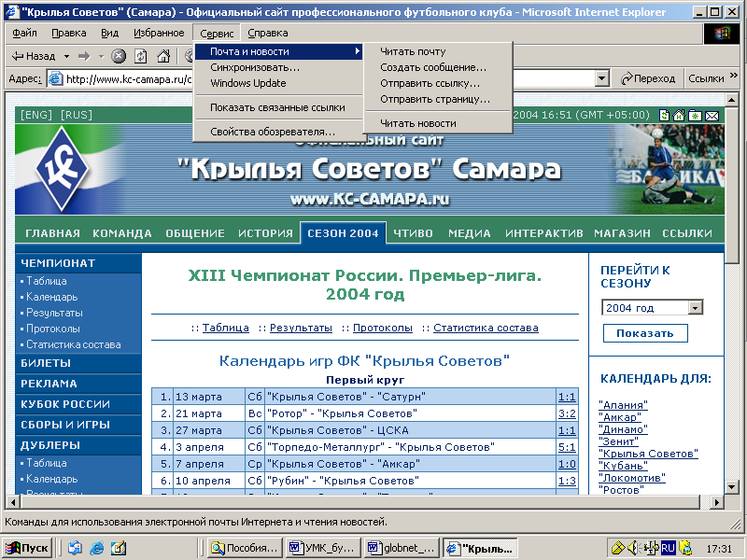Choose Синхронизовать… from Сервис menu
This screenshot has width=747, height=560.
point(278,67)
